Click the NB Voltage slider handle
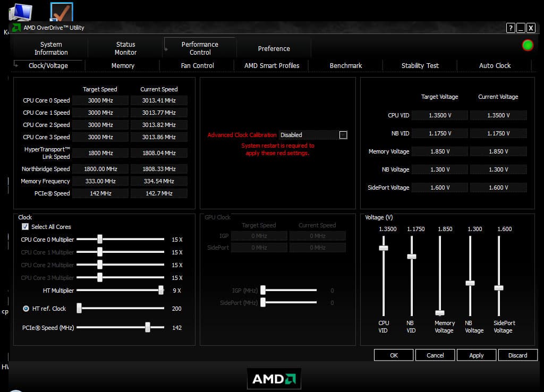Viewport: 544px width, 392px height. pyautogui.click(x=470, y=283)
